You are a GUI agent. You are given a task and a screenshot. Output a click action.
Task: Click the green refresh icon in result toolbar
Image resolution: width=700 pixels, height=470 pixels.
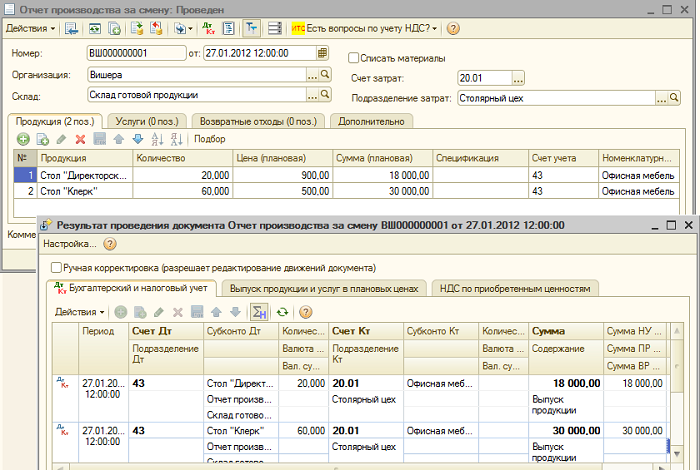pyautogui.click(x=282, y=312)
